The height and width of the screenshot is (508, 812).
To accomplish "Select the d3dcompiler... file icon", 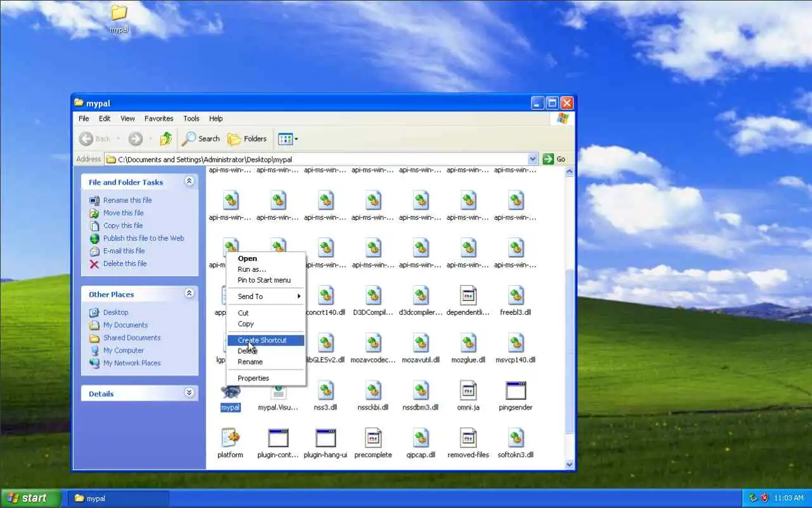I will coord(421,295).
